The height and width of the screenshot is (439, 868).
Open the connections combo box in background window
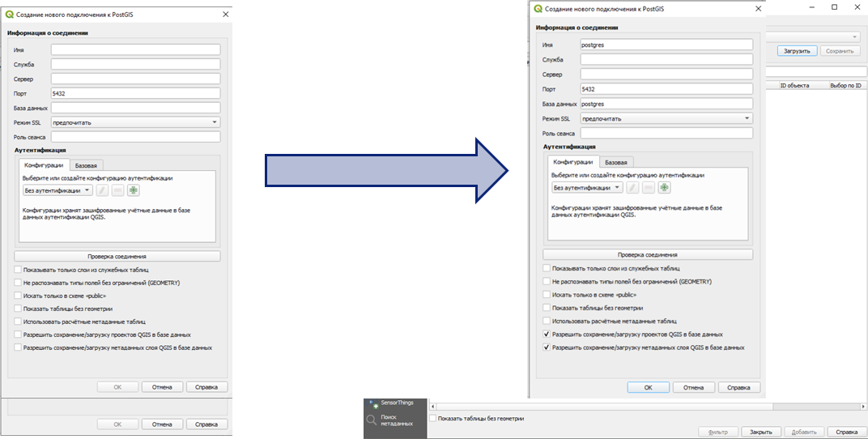pos(814,36)
